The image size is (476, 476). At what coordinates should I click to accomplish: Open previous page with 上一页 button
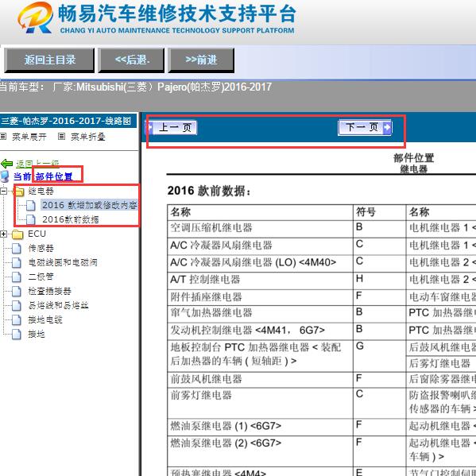point(171,127)
